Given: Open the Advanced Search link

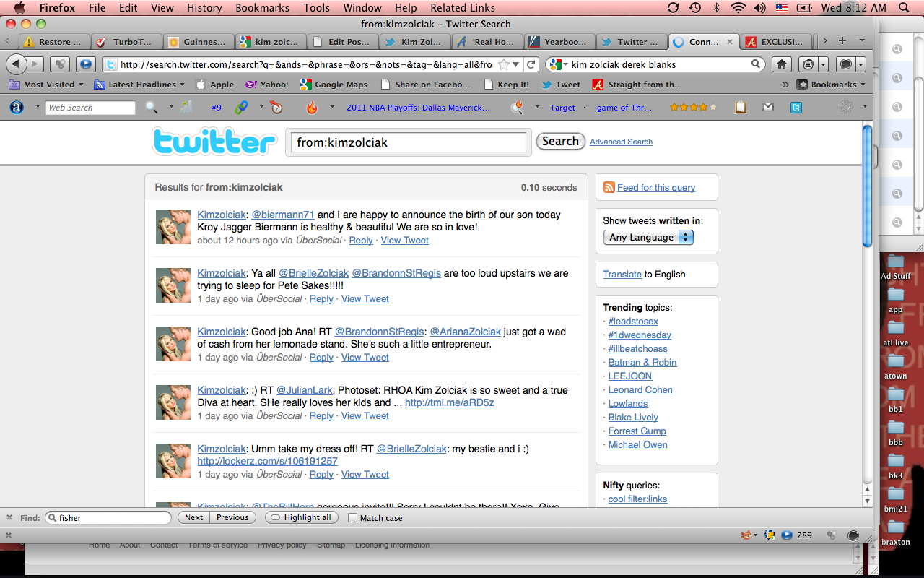Looking at the screenshot, I should (621, 142).
